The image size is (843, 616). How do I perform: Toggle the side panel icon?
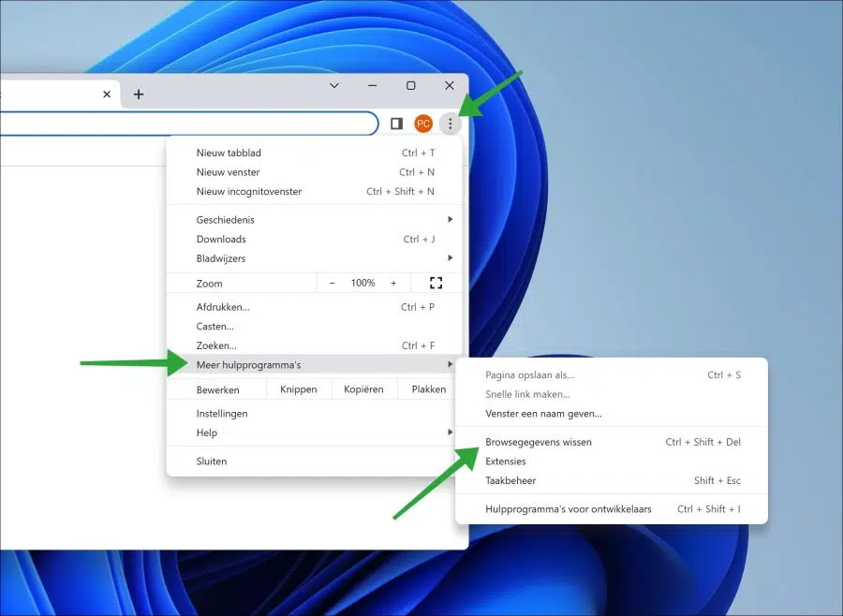[x=397, y=125]
